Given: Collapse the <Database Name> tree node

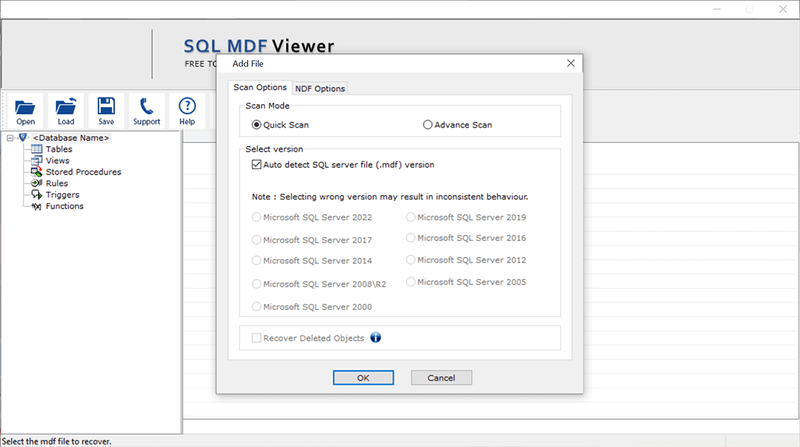Looking at the screenshot, I should pyautogui.click(x=10, y=138).
